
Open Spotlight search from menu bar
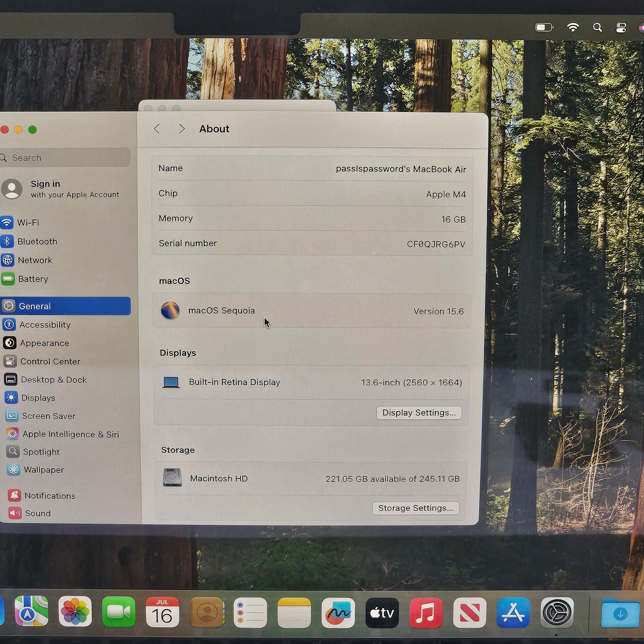point(598,28)
